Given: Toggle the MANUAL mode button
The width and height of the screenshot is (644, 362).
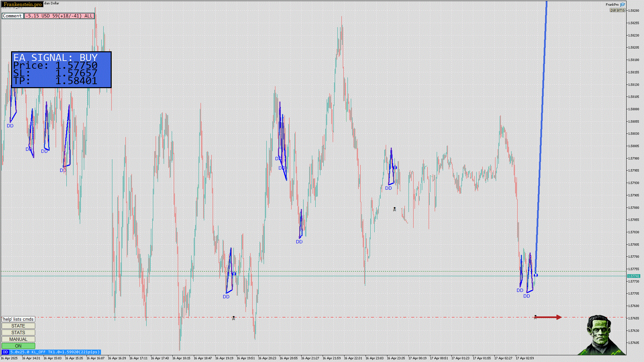Looking at the screenshot, I should [18, 339].
